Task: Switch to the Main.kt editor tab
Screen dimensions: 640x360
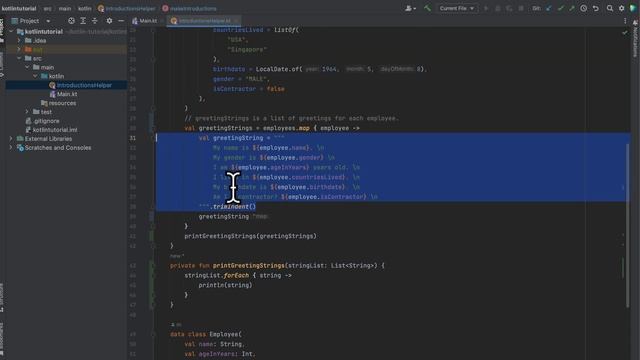Action: point(145,21)
